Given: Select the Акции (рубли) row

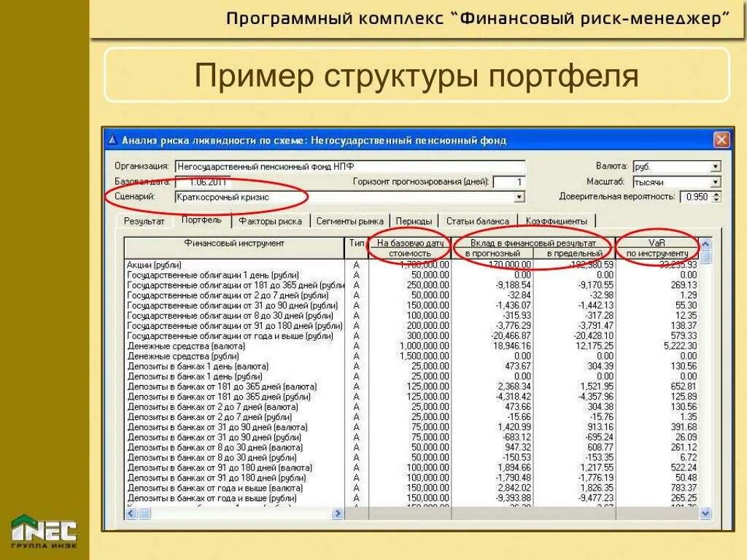Looking at the screenshot, I should [x=412, y=265].
